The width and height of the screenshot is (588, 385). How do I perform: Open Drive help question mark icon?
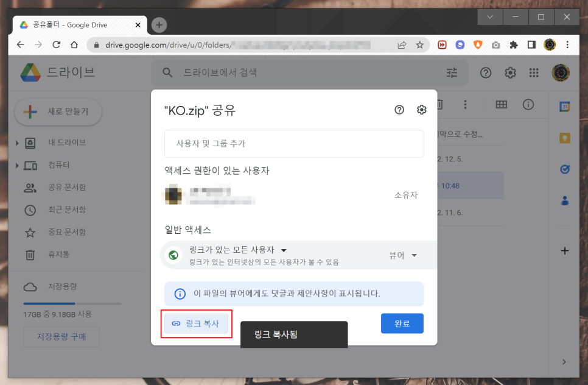(486, 72)
